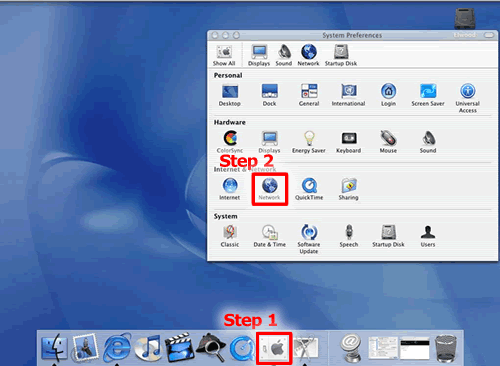500x366 pixels.
Task: Open the Mouse preference pane
Action: pyautogui.click(x=388, y=142)
